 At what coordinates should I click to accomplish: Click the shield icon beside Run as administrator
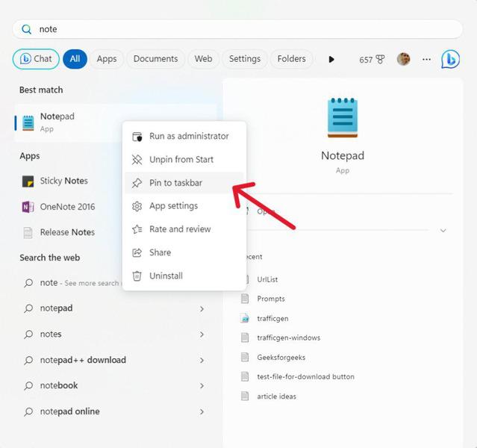coord(137,137)
